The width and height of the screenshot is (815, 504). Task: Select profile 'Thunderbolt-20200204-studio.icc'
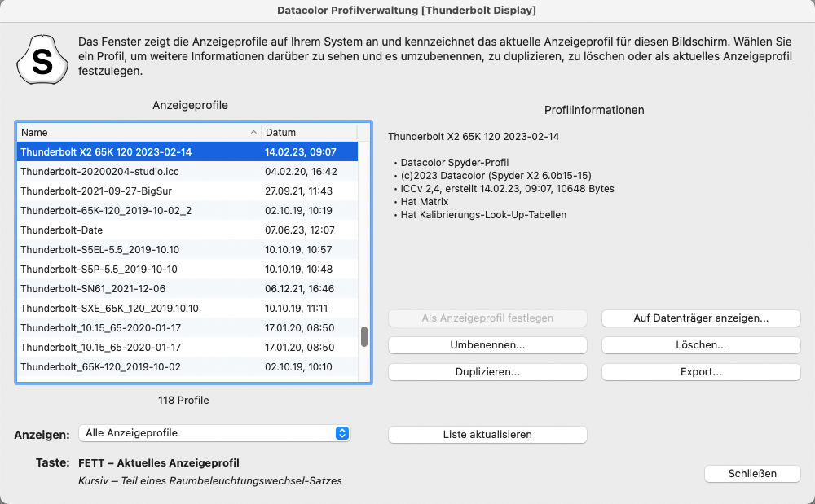[x=187, y=171]
